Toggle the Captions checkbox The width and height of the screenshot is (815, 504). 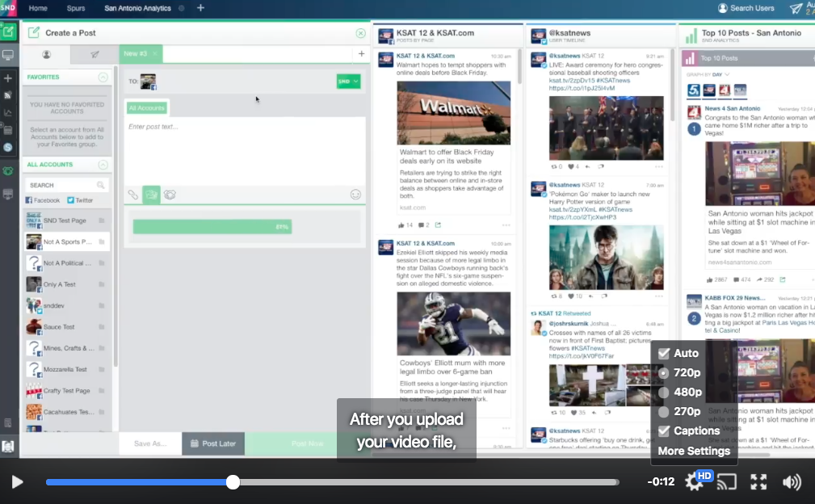(664, 430)
